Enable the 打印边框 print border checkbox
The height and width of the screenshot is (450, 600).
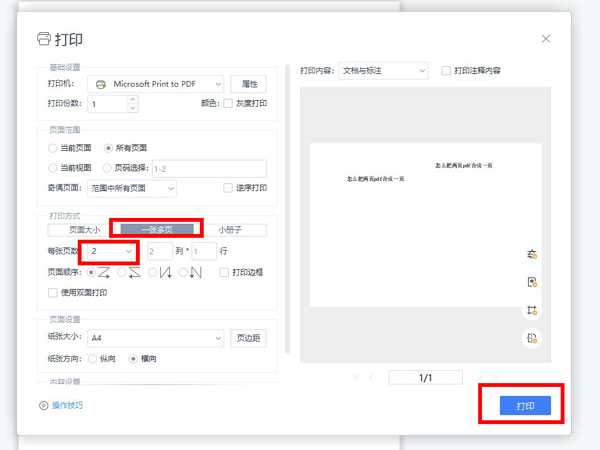point(224,272)
